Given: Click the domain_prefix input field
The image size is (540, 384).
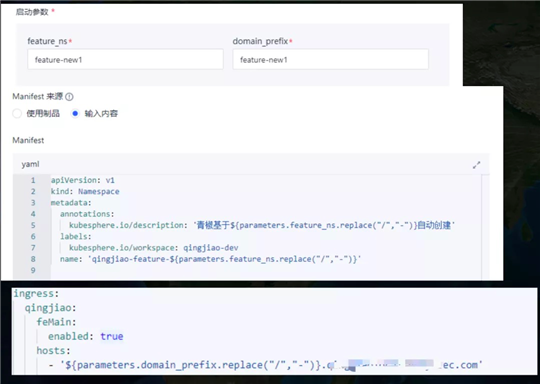Looking at the screenshot, I should click(x=331, y=59).
